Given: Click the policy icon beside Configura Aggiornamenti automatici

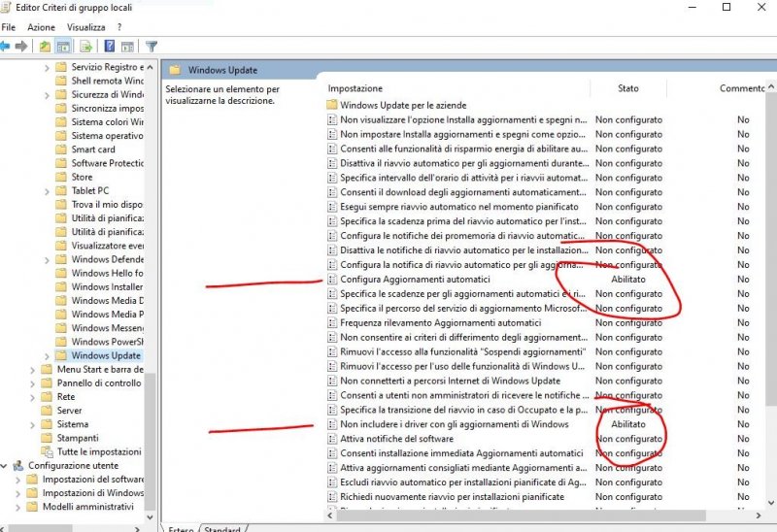Looking at the screenshot, I should point(332,280).
